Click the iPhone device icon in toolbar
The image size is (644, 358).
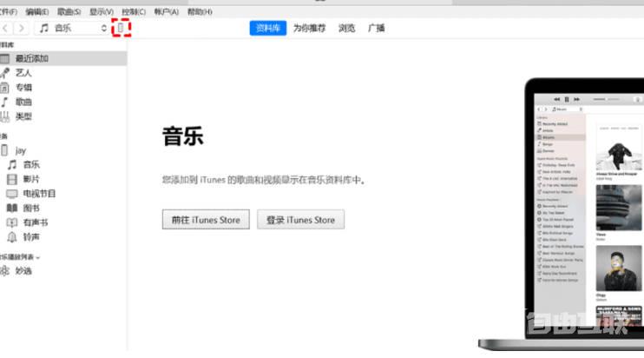pyautogui.click(x=121, y=28)
